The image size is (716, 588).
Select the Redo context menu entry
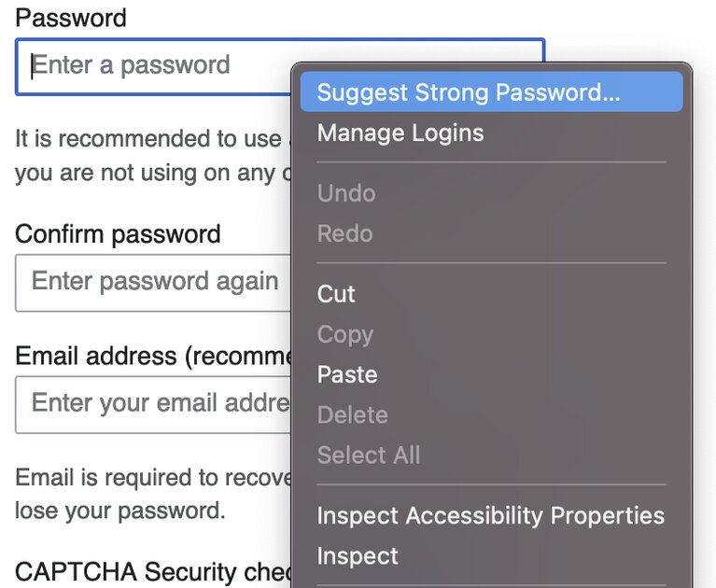344,233
